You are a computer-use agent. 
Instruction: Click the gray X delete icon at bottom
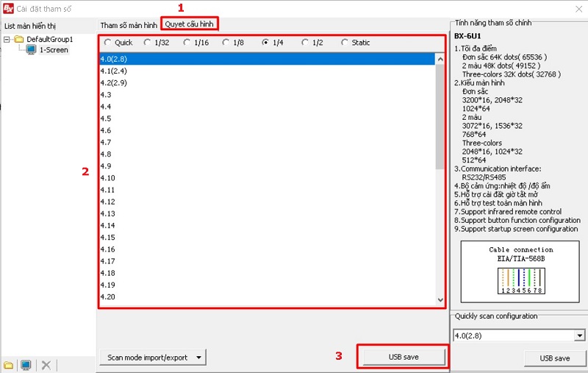46,365
